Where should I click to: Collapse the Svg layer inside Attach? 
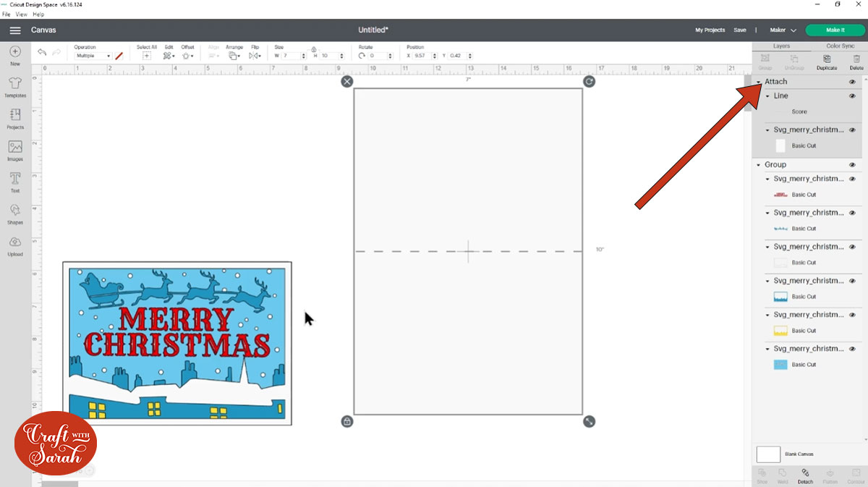tap(767, 130)
